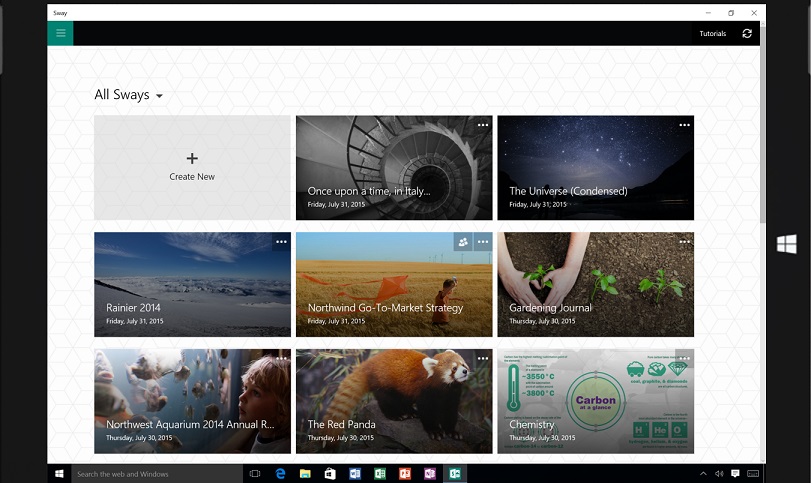The image size is (811, 483).
Task: Open more options on Rainier 2014
Action: pos(281,242)
